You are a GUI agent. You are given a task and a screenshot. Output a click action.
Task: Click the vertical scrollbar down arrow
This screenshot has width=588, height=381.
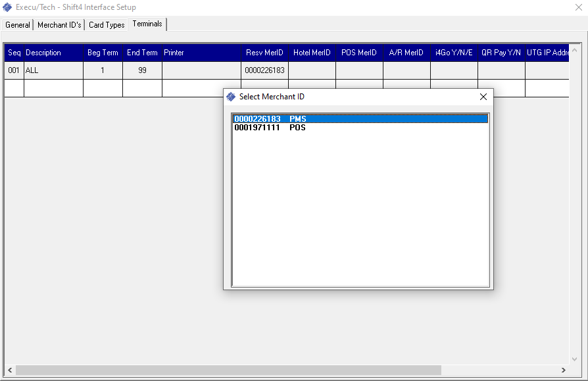[x=574, y=359]
